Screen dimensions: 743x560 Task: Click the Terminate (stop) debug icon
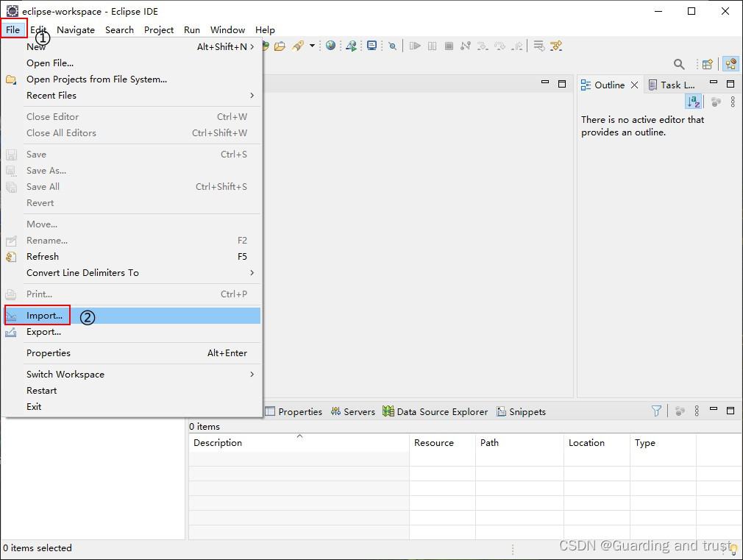(x=449, y=46)
